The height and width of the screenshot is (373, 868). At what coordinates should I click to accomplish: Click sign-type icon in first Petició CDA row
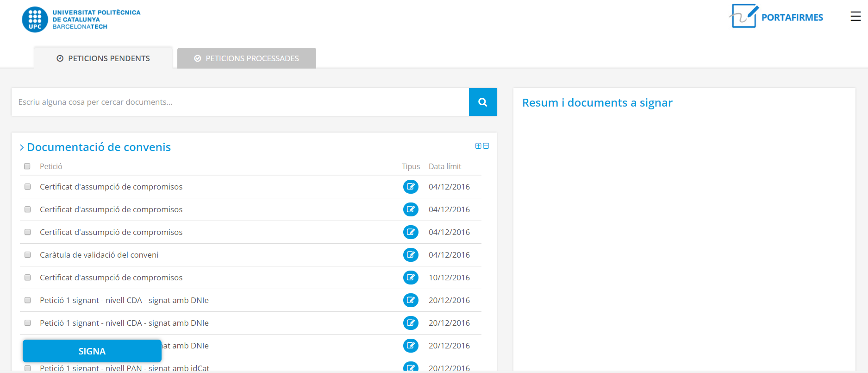(410, 300)
